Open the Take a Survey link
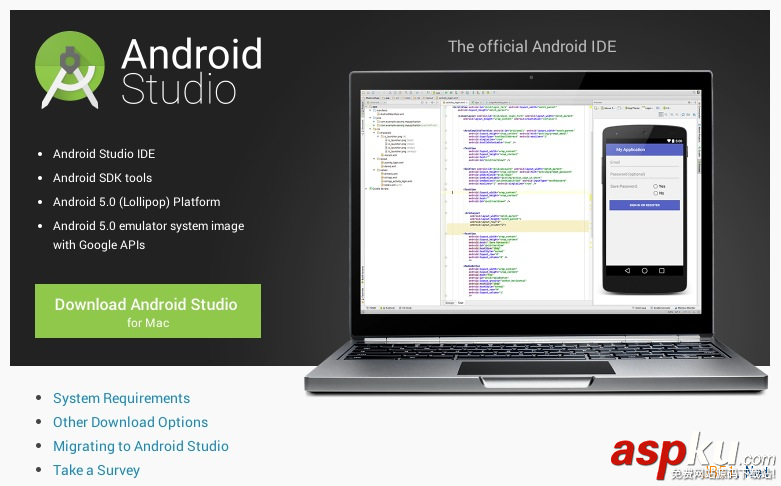Viewport: 781px width, 486px height. tap(96, 470)
